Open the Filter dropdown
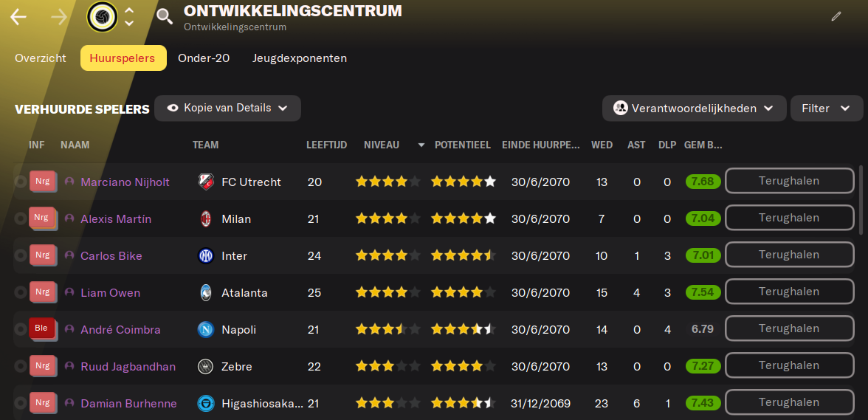868x420 pixels. (x=826, y=109)
